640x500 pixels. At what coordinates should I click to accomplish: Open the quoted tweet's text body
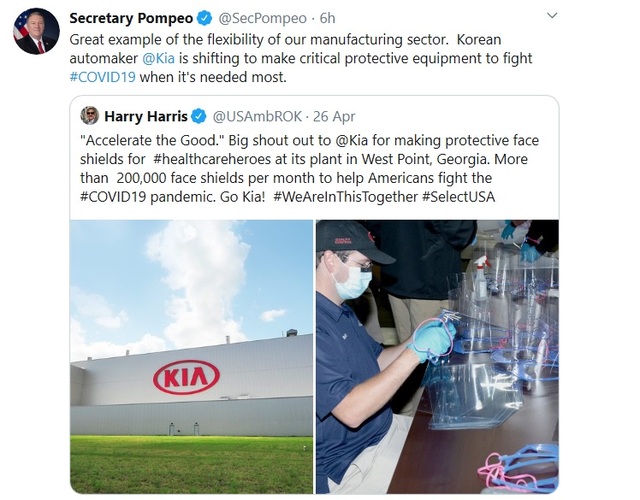pos(309,169)
